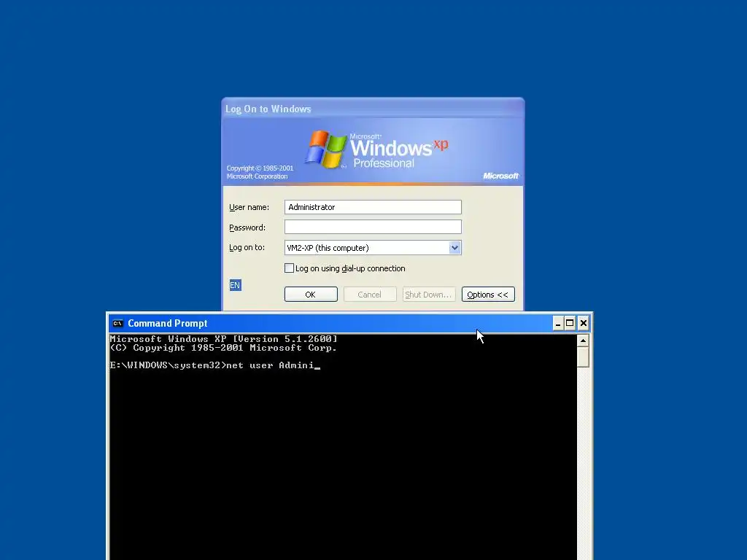Screen dimensions: 747x560
Task: Click the Command Prompt scrollbar thumb
Action: (x=583, y=357)
